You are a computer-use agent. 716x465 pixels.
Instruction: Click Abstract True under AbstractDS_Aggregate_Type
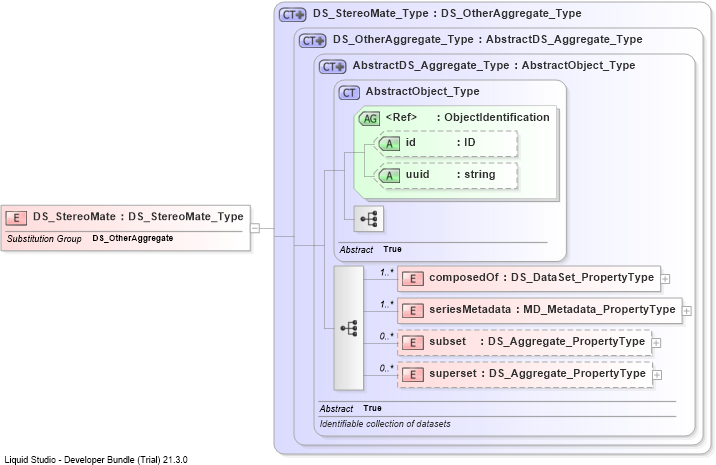(x=350, y=408)
